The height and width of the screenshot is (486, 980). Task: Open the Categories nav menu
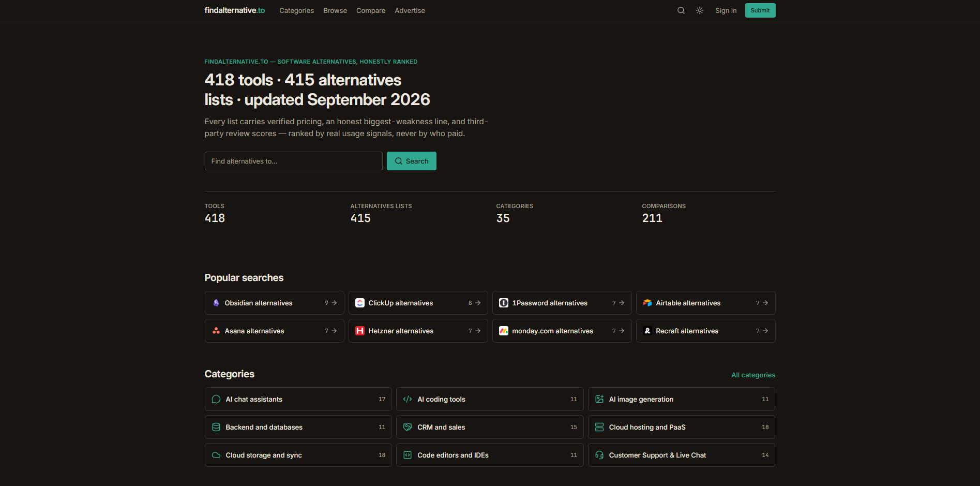pyautogui.click(x=296, y=10)
